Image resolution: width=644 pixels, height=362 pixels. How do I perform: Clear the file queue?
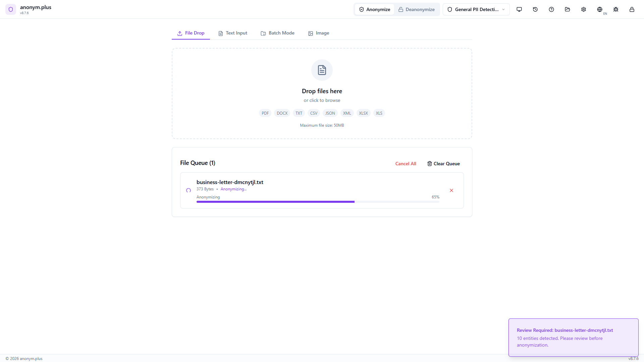point(443,164)
